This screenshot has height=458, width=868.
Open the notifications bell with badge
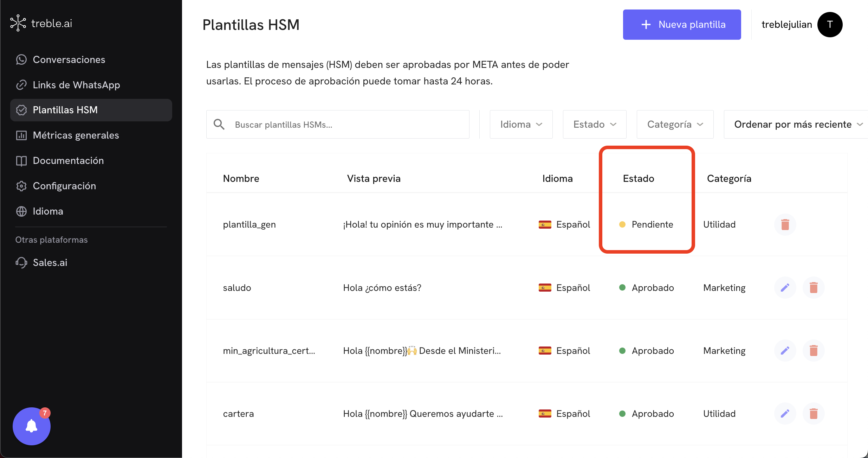[x=32, y=426]
